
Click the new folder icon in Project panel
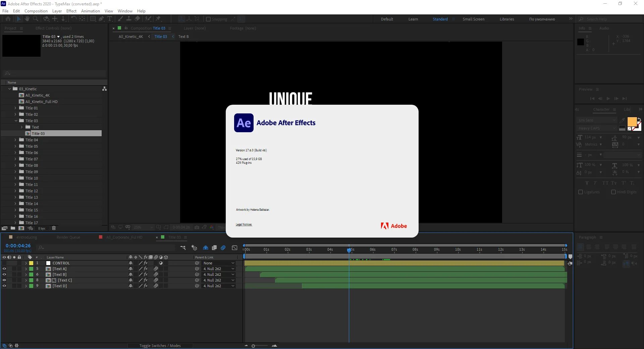coord(13,228)
